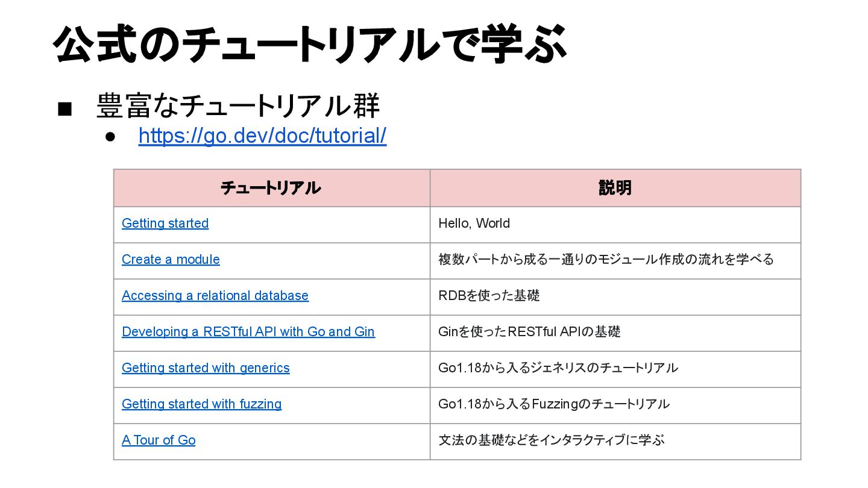Click the 豊富なチュートリアル群 bullet text
Viewport: 868px width, 488px height.
click(238, 106)
